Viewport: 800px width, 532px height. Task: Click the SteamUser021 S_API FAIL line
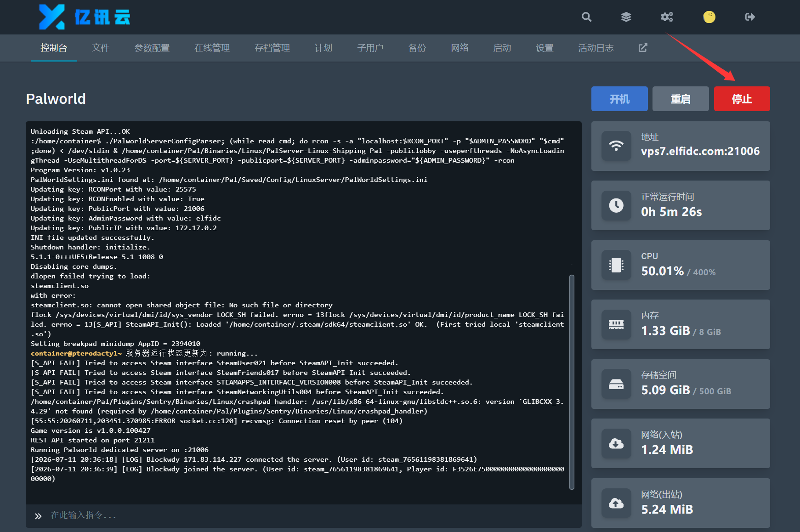click(215, 363)
